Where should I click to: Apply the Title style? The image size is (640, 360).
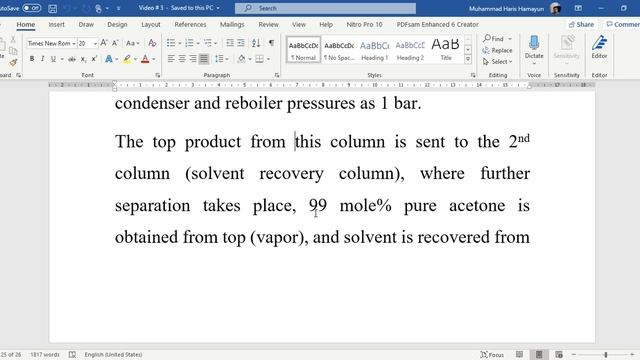(x=446, y=49)
